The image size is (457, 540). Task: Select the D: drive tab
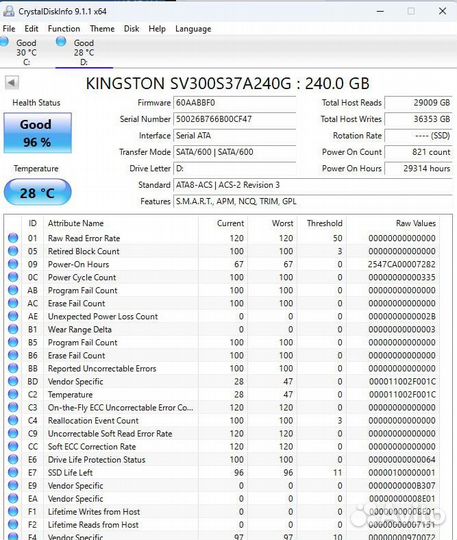[84, 52]
